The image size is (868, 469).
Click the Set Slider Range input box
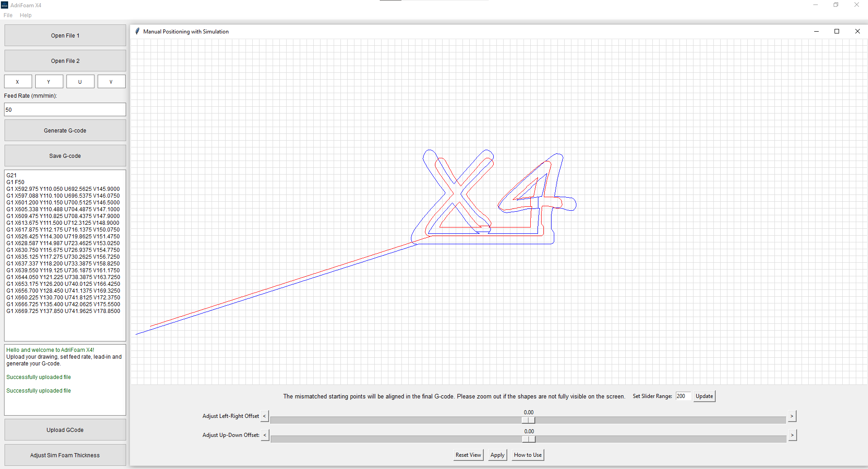683,396
